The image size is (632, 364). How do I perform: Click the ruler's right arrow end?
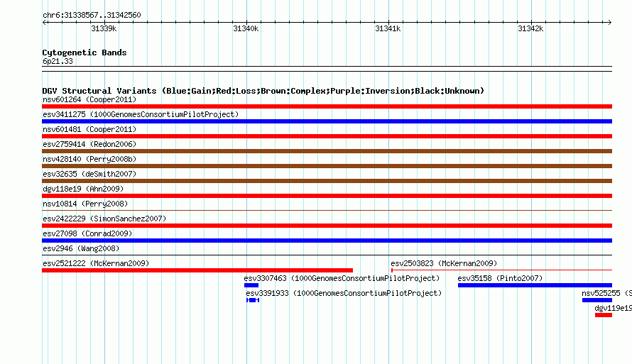[x=609, y=22]
